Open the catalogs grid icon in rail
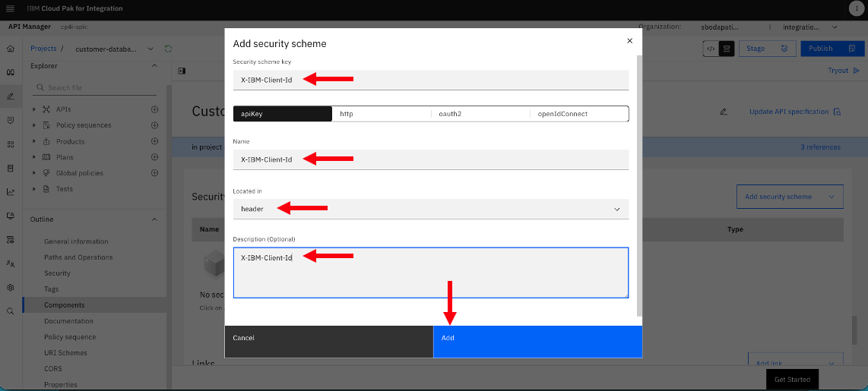The width and height of the screenshot is (868, 391). tap(10, 143)
